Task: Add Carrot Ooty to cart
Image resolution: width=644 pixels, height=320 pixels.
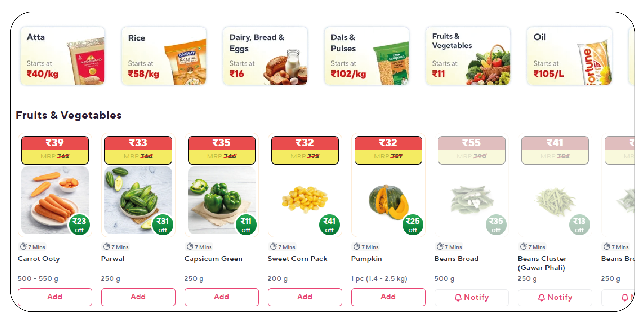Action: point(55,297)
